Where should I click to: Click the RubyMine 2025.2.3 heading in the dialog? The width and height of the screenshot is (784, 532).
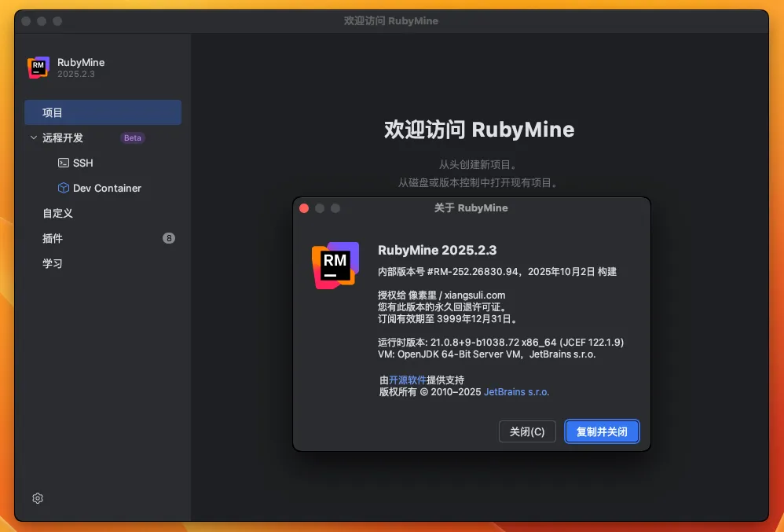click(438, 251)
